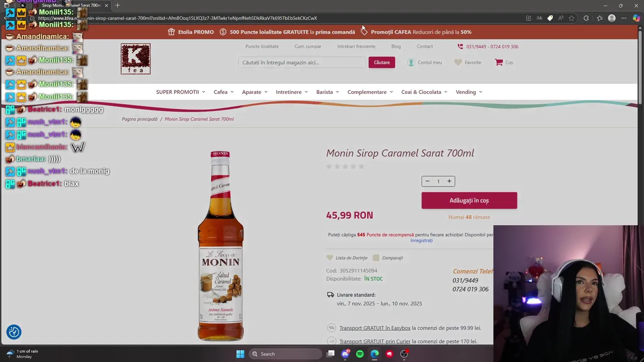Open the shopping cart Coș icon
This screenshot has height=362, width=644.
click(x=499, y=62)
